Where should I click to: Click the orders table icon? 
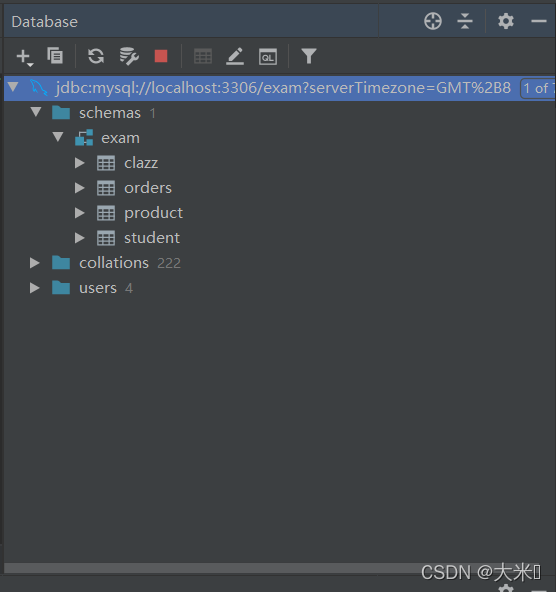point(106,188)
